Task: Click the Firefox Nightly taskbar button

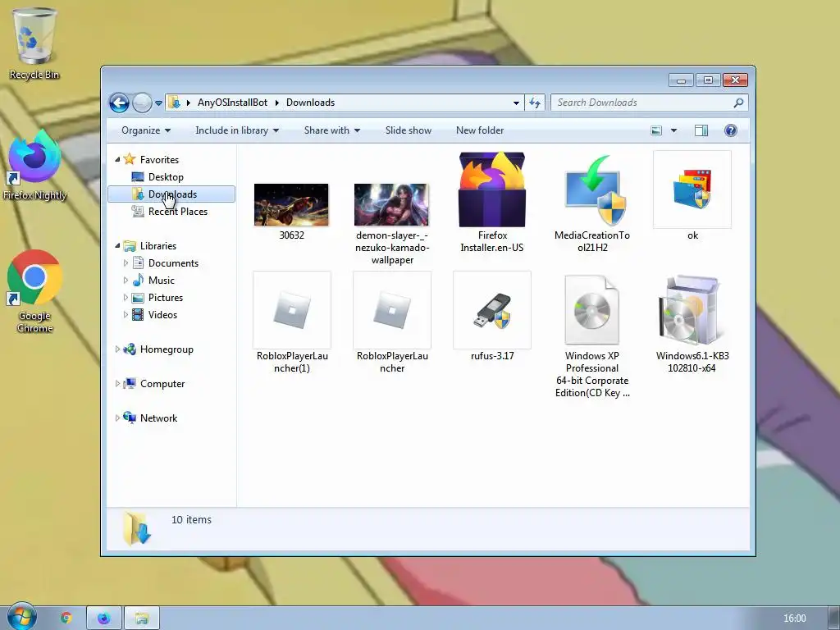Action: [104, 619]
